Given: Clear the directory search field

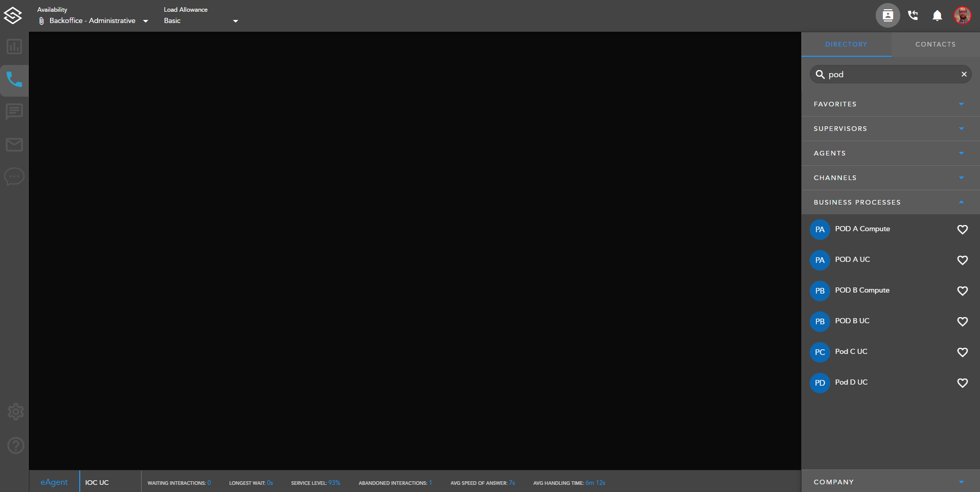Looking at the screenshot, I should (964, 74).
